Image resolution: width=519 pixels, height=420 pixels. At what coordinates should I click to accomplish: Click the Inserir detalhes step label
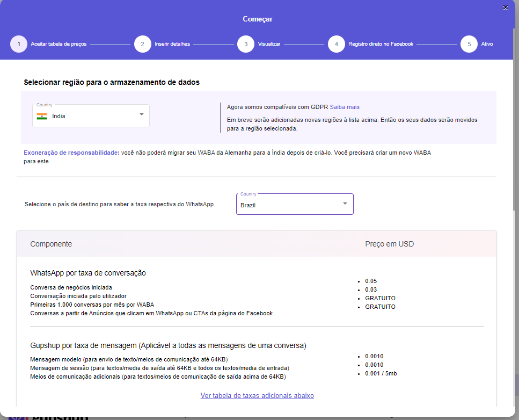(172, 44)
